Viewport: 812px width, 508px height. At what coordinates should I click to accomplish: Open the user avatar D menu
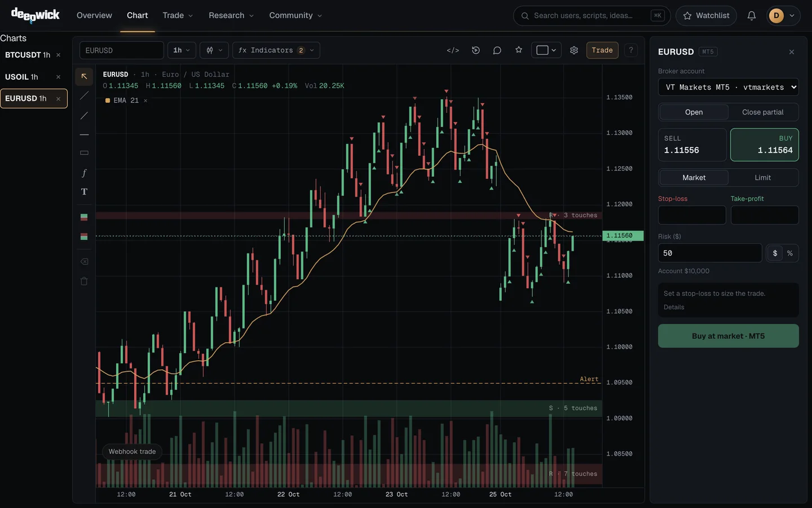coord(784,16)
